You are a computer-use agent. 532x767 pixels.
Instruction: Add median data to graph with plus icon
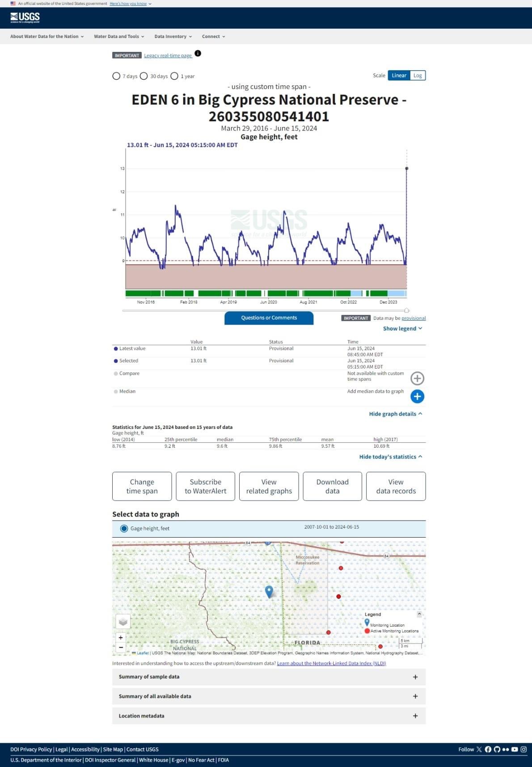click(417, 396)
